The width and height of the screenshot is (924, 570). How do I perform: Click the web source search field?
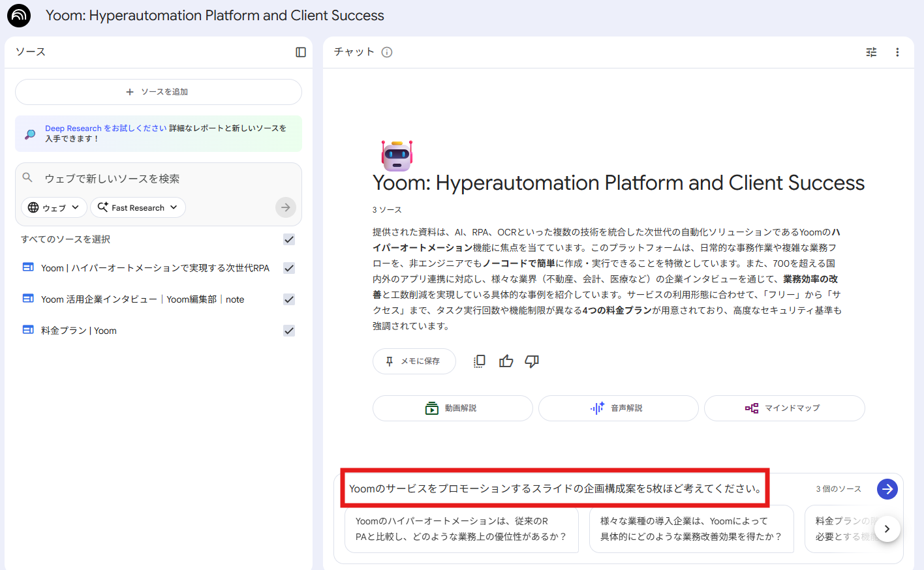click(157, 179)
